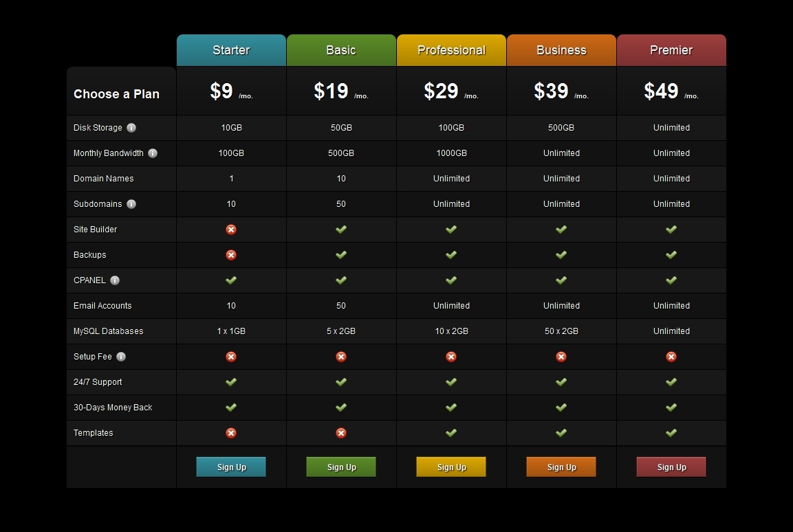Click the 50 x 2GB MySQL value

point(561,331)
